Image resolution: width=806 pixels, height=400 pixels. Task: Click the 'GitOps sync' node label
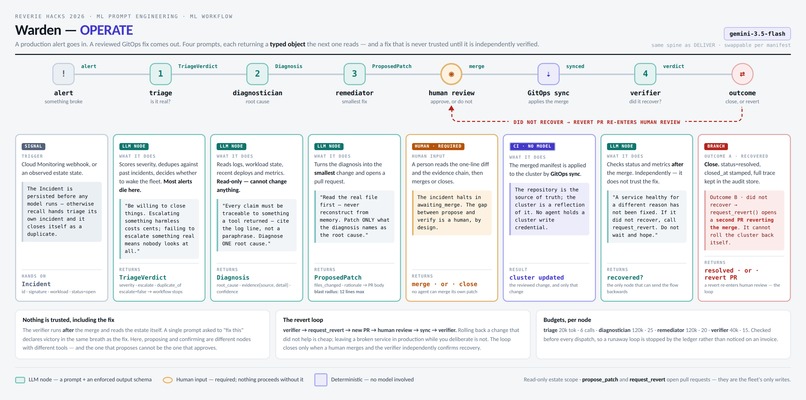[548, 93]
